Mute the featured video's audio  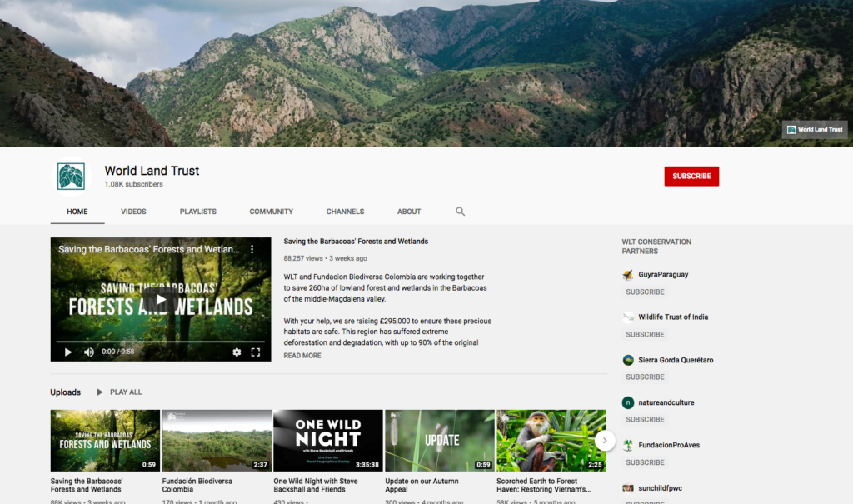point(88,352)
